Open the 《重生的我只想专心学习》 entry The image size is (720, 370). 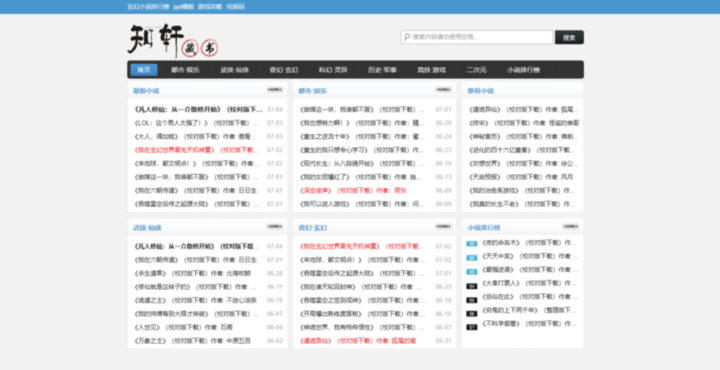point(362,150)
